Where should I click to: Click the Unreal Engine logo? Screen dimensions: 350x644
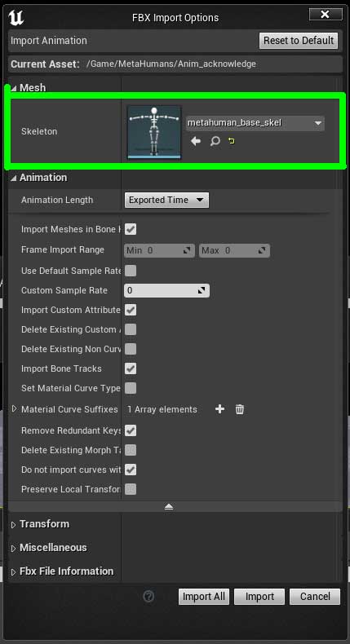click(x=16, y=18)
